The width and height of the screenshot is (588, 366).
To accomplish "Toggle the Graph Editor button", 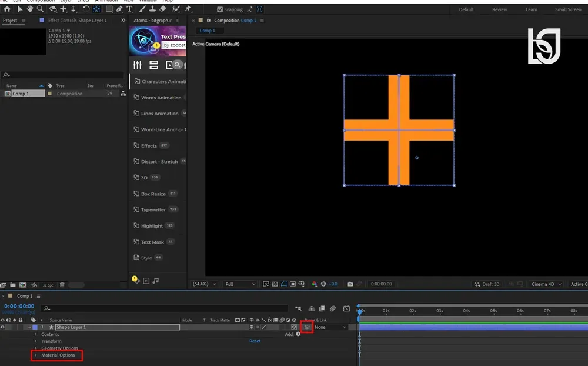I will pyautogui.click(x=346, y=308).
